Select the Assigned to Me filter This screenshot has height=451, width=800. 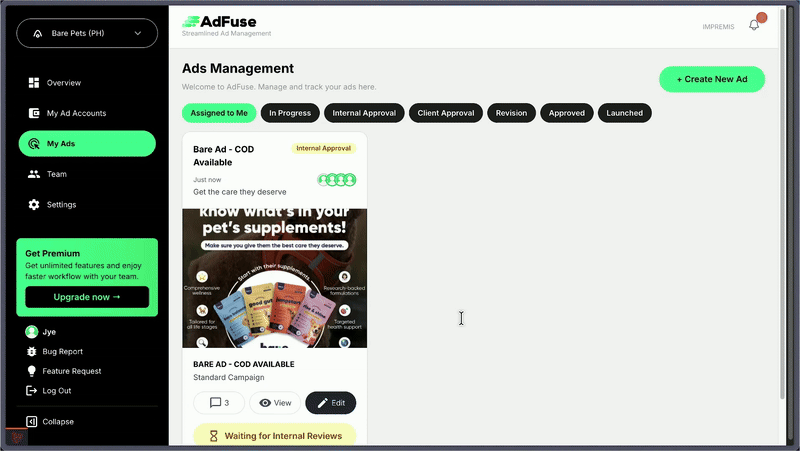(219, 113)
